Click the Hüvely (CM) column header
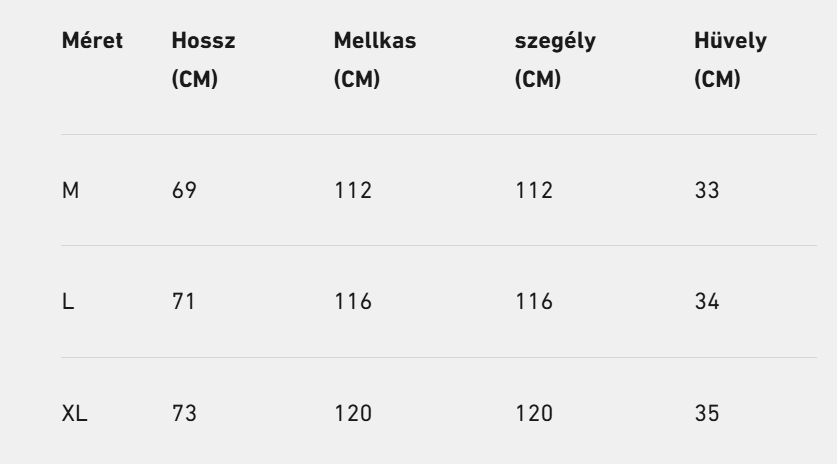The height and width of the screenshot is (464, 837). pyautogui.click(x=730, y=60)
